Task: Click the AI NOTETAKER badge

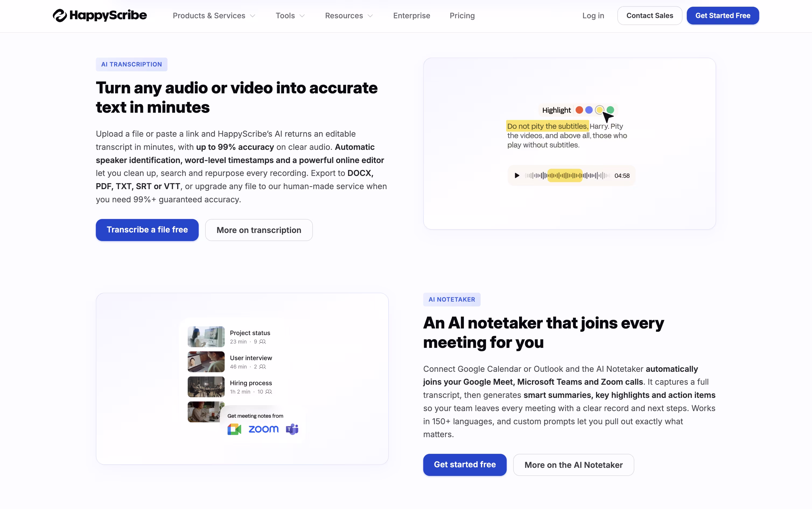Action: point(452,300)
